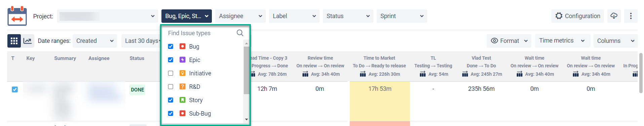Uncheck the Bug issue type checkbox
The width and height of the screenshot is (644, 126).
pyautogui.click(x=171, y=46)
